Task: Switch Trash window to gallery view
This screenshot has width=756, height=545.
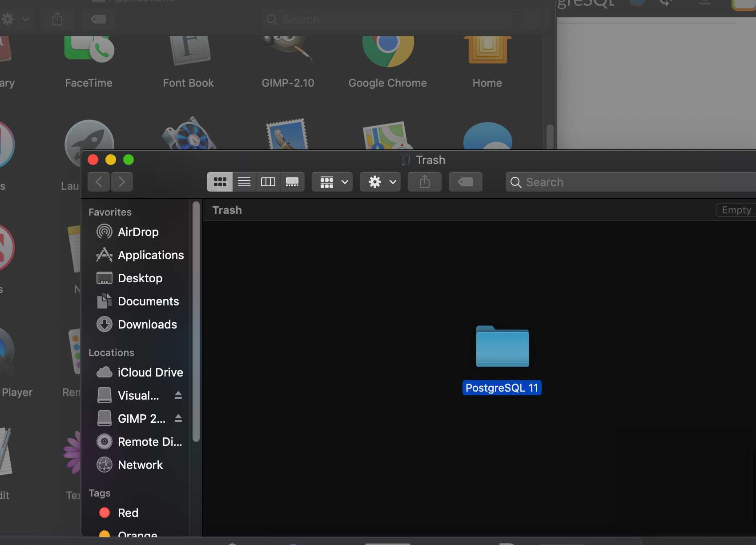Action: [292, 182]
